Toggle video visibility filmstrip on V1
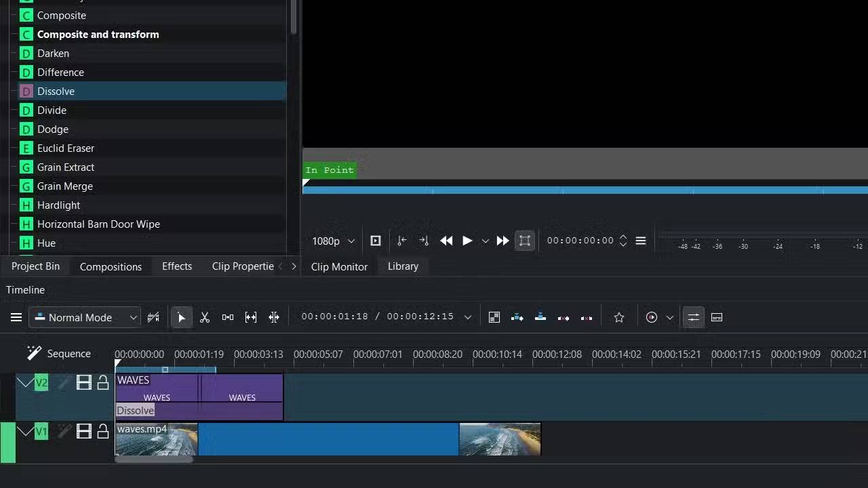The height and width of the screenshot is (488, 868). (x=84, y=430)
